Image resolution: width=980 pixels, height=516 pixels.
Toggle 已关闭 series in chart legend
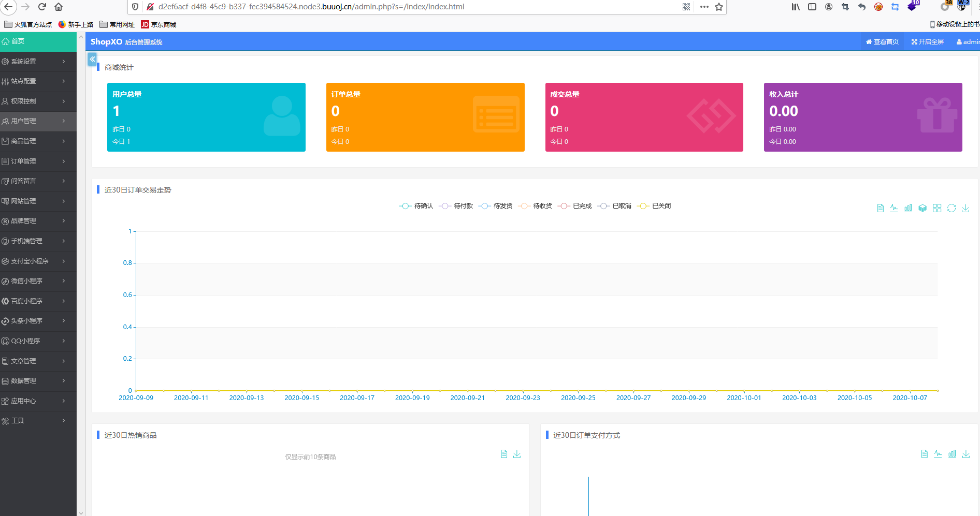654,206
